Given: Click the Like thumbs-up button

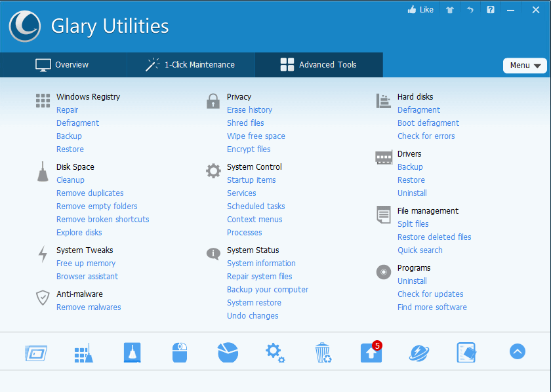Looking at the screenshot, I should [x=420, y=10].
